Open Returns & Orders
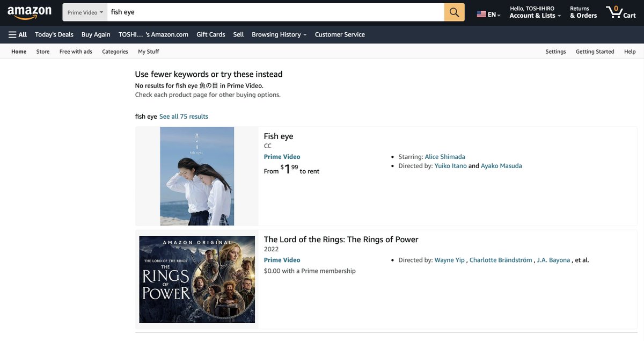644x341 pixels. pyautogui.click(x=583, y=12)
